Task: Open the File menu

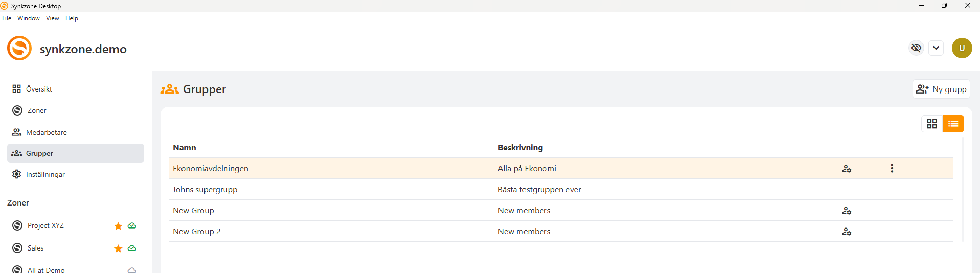Action: [7, 18]
